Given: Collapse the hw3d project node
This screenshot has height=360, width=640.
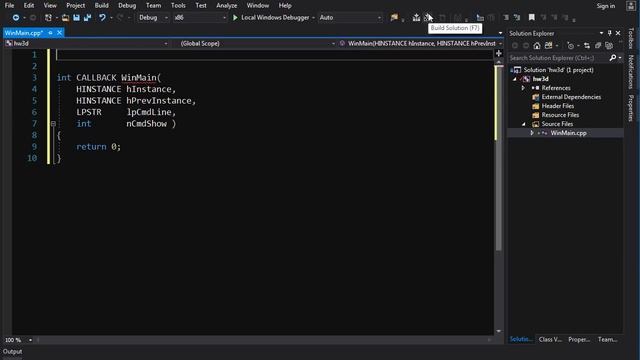Looking at the screenshot, I should point(515,79).
